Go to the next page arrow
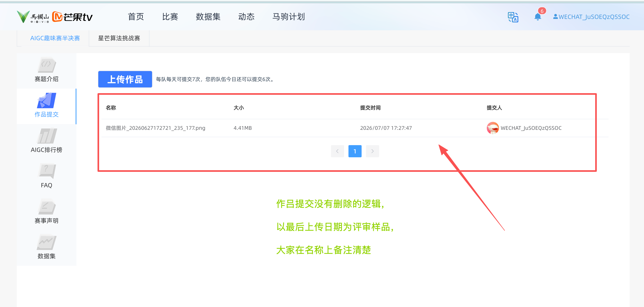This screenshot has width=644, height=307. 373,151
